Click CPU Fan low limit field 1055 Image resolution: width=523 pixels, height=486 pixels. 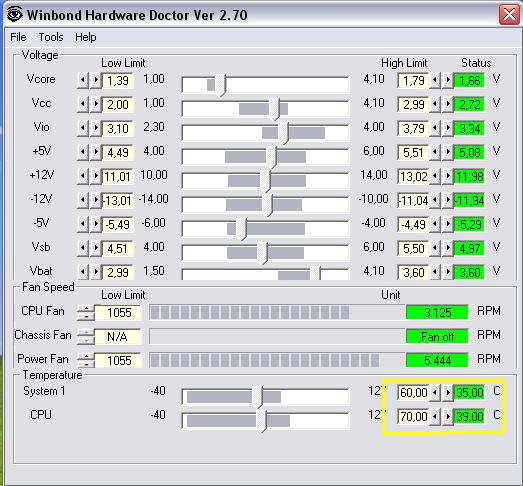(118, 313)
